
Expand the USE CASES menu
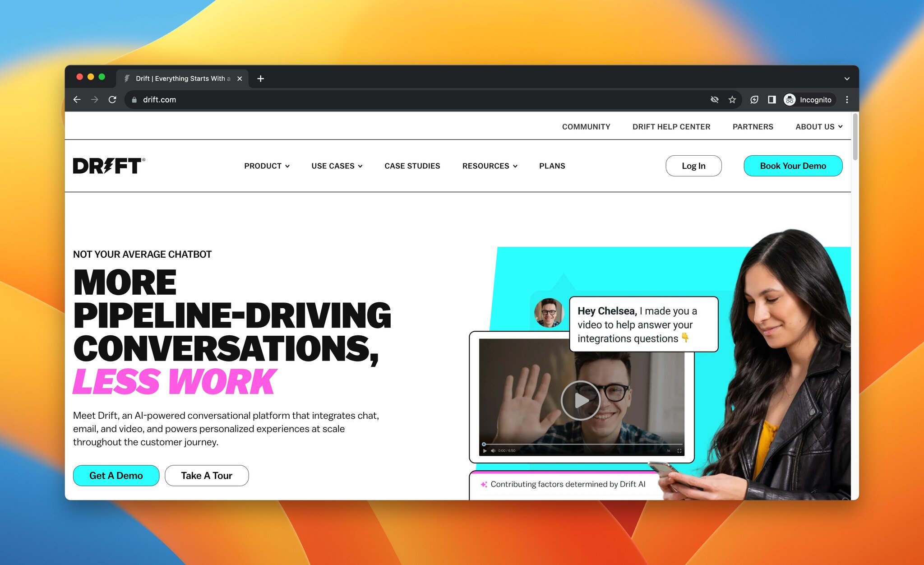(x=337, y=166)
